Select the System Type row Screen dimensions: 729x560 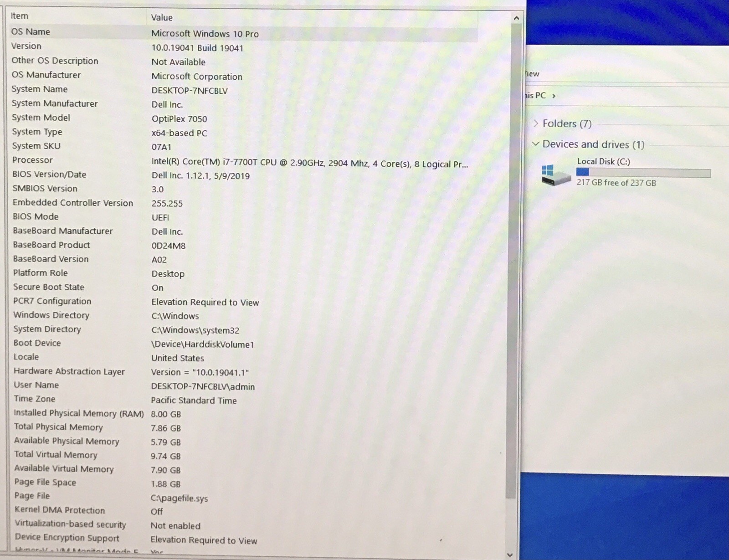pyautogui.click(x=244, y=132)
